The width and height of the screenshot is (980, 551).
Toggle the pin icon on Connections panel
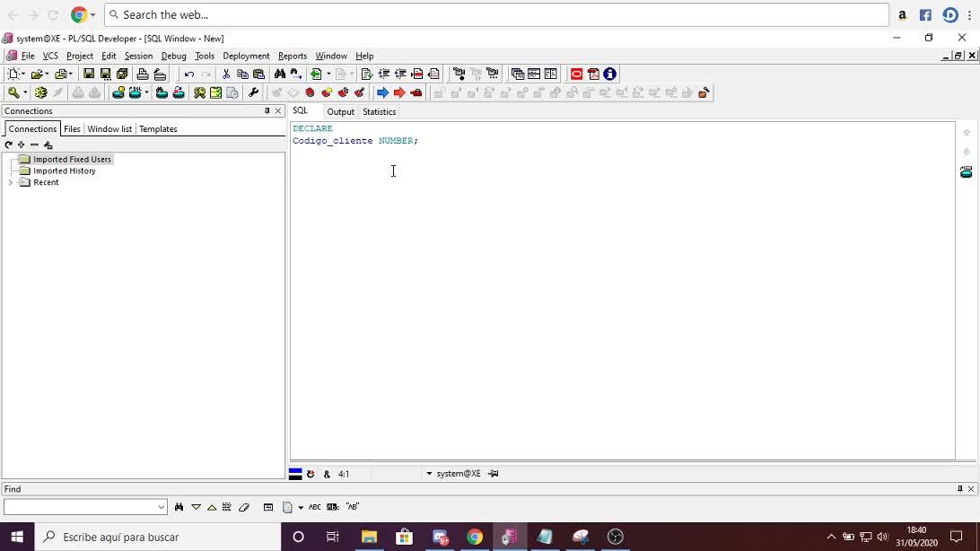(267, 110)
